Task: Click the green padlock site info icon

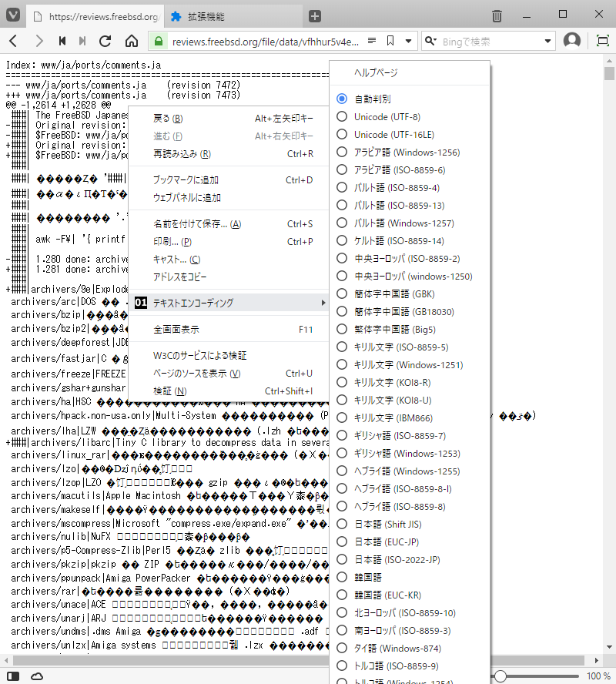Action: 159,42
